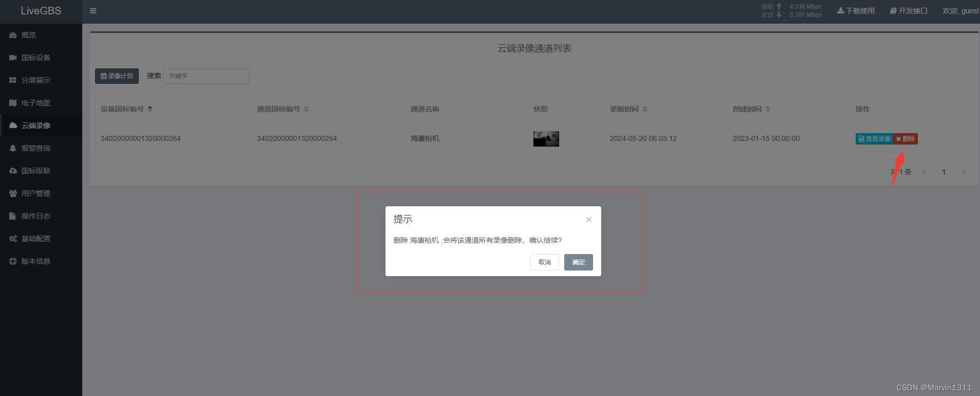
Task: Click the dashboard icon beside 概览
Action: [13, 35]
